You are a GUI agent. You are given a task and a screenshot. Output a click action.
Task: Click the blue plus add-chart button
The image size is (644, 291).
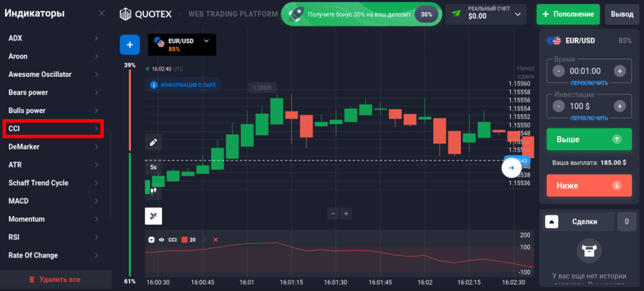pyautogui.click(x=130, y=45)
